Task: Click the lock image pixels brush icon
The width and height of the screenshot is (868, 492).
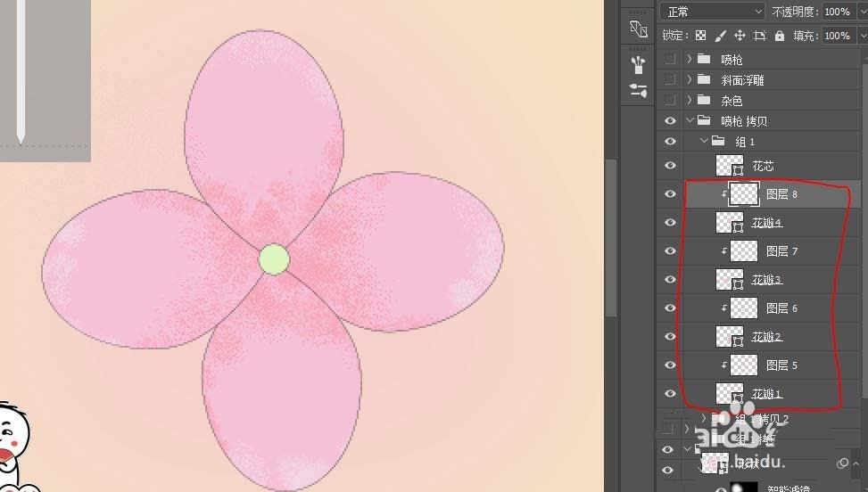Action: tap(720, 36)
